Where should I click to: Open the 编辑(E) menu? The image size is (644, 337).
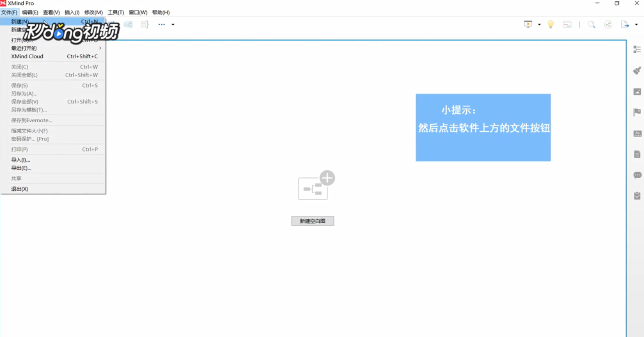pyautogui.click(x=30, y=12)
